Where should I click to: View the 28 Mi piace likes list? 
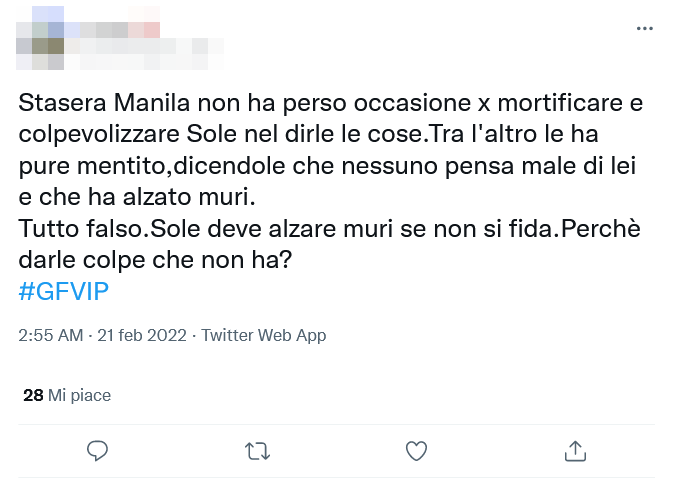pos(66,395)
